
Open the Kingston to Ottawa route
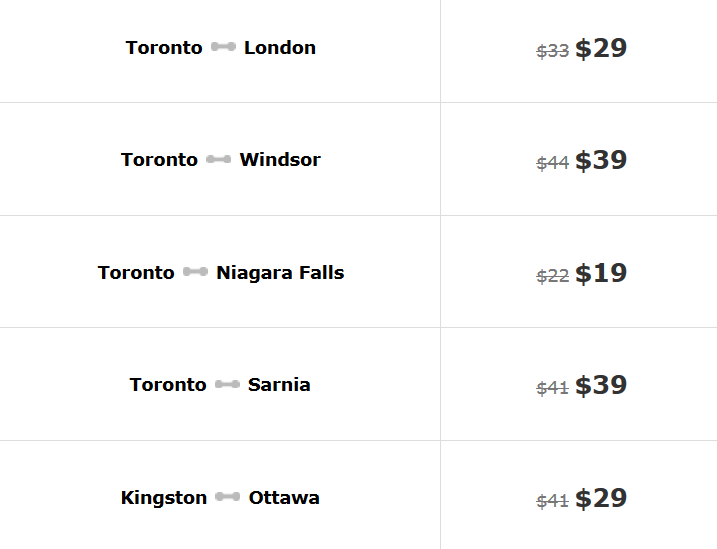220,497
